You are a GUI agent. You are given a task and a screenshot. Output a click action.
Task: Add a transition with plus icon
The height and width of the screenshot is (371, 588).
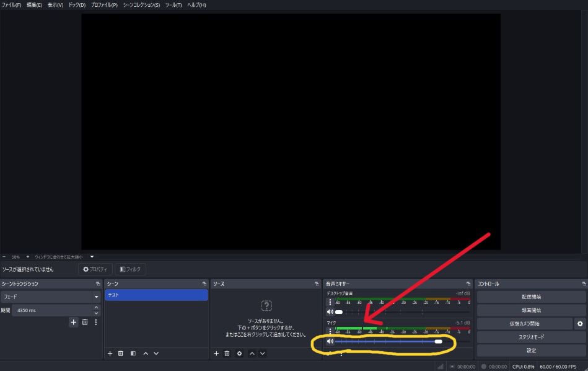click(x=73, y=322)
